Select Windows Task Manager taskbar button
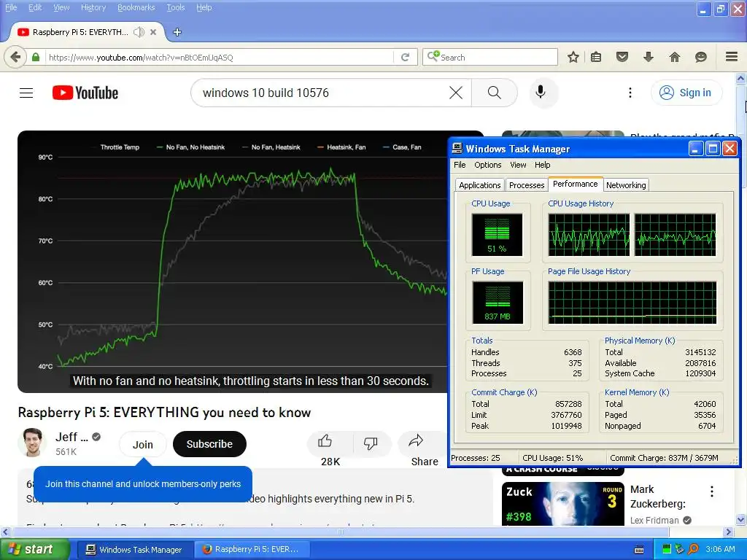Viewport: 747px width, 560px height. pos(134,550)
